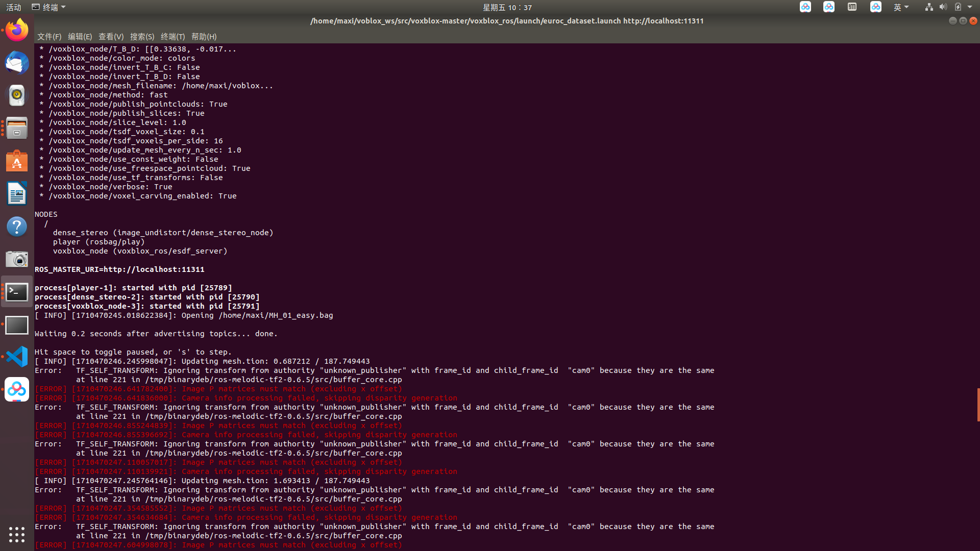
Task: Open Help icon in dock
Action: (17, 227)
